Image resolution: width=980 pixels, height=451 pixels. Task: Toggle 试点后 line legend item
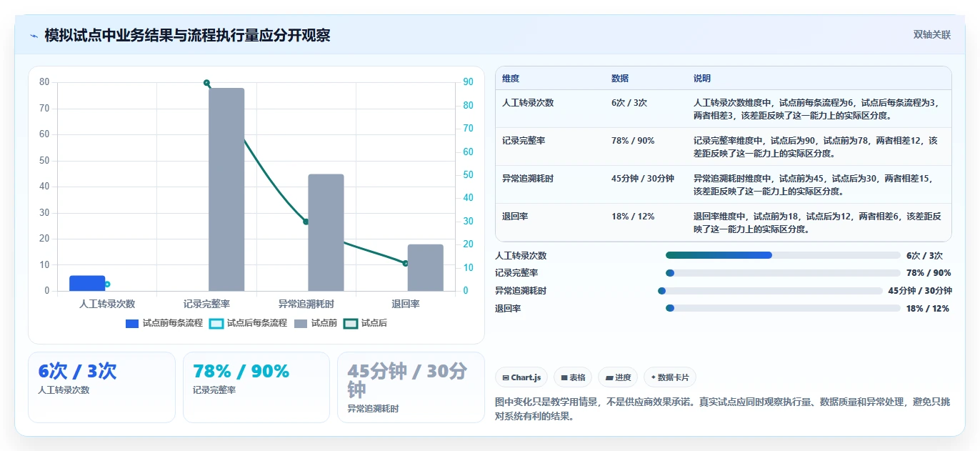[x=365, y=324]
